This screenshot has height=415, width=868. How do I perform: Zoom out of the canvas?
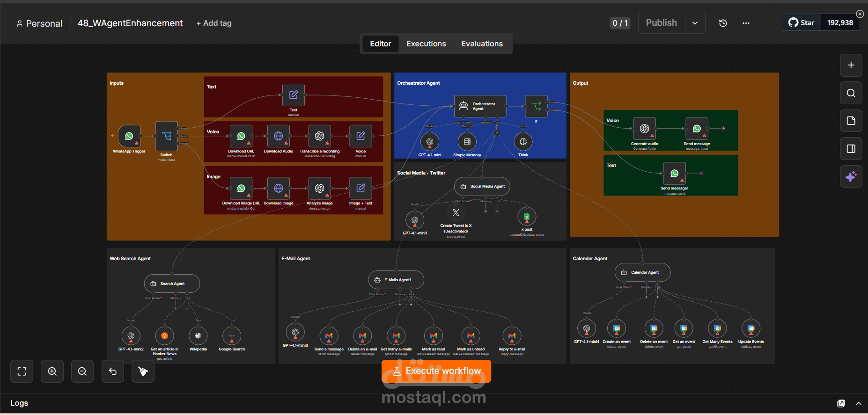[82, 371]
